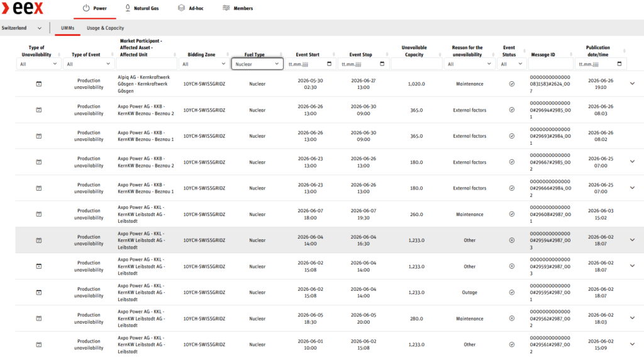Click the type icon for Beznau 2 180.0 row
Image resolution: width=644 pixels, height=357 pixels.
click(38, 162)
